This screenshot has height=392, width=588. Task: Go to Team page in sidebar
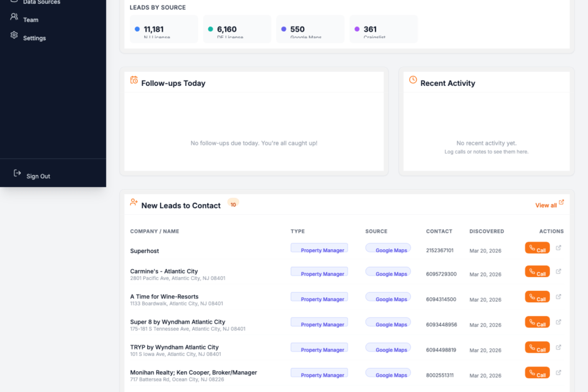point(30,20)
